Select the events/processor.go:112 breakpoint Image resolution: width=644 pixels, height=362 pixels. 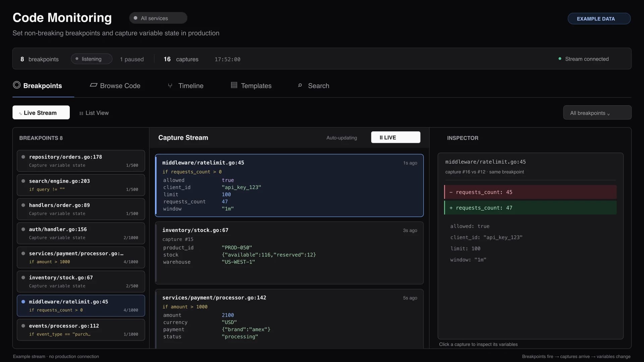(x=81, y=330)
